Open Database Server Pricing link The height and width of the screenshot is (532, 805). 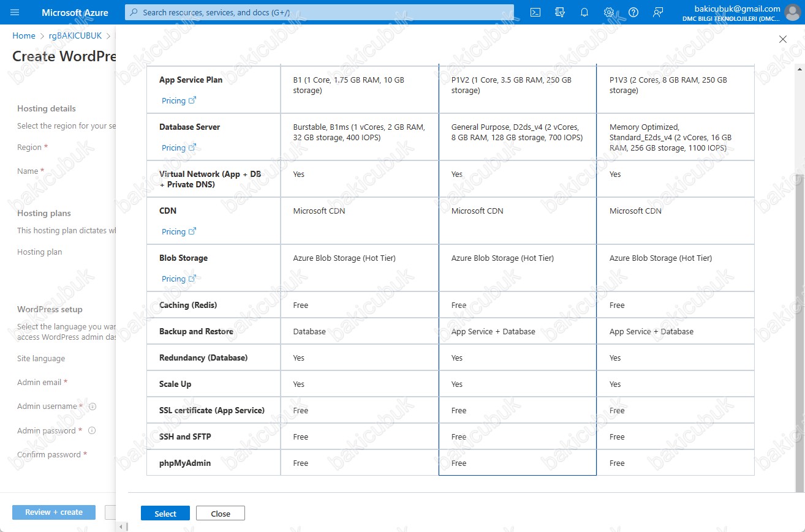click(x=179, y=148)
